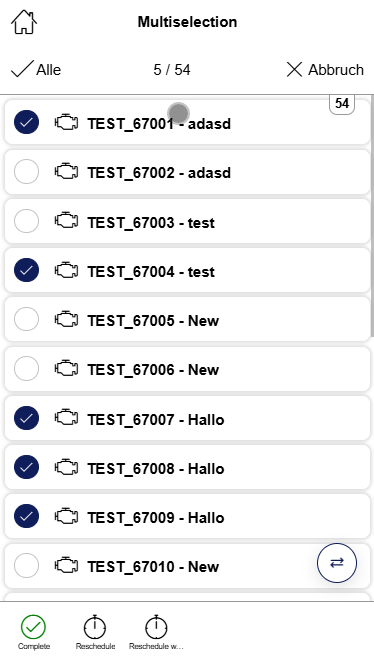Viewport: 374px width, 665px height.
Task: Tick the TEST_67010 - New checkbox
Action: pyautogui.click(x=26, y=565)
